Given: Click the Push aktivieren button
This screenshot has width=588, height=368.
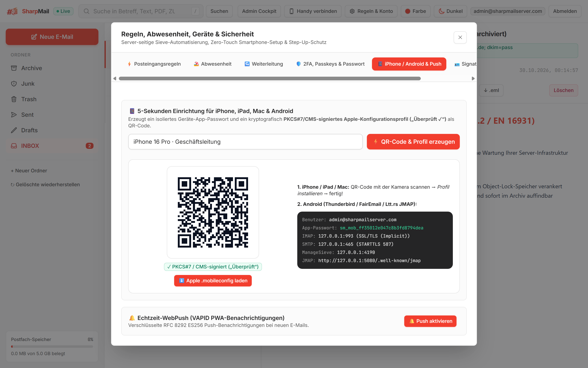Looking at the screenshot, I should [430, 321].
